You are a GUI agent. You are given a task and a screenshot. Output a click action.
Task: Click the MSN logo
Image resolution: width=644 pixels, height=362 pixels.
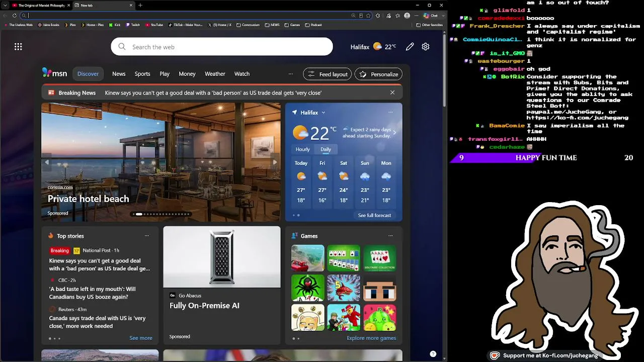pyautogui.click(x=54, y=73)
